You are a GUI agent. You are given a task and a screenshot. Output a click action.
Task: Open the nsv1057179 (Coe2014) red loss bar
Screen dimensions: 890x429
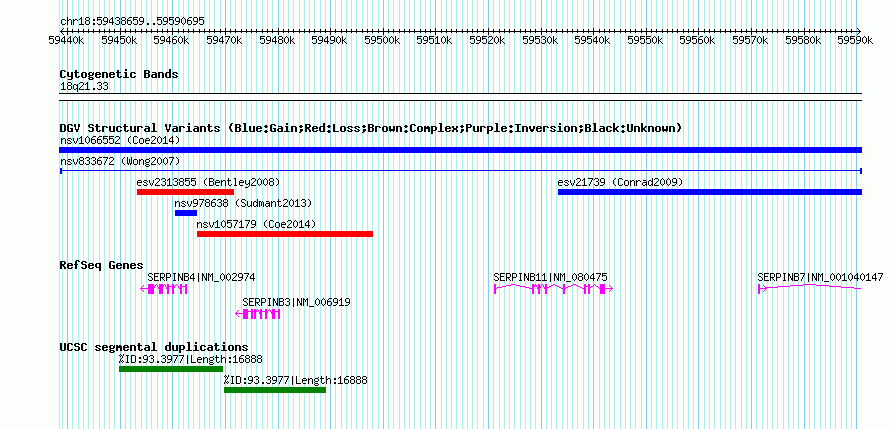tap(285, 234)
